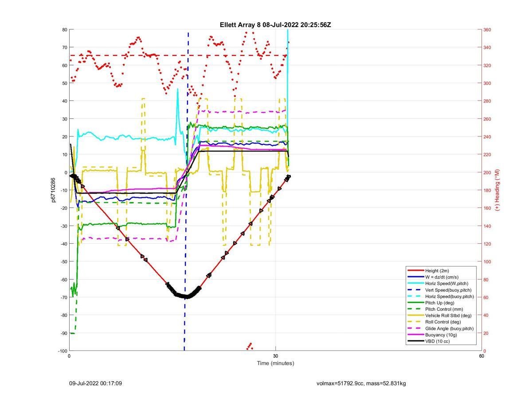This screenshot has width=532, height=394.
Task: Select legend entry "Vert Speed(buoy,pitch)"
Action: pyautogui.click(x=448, y=290)
